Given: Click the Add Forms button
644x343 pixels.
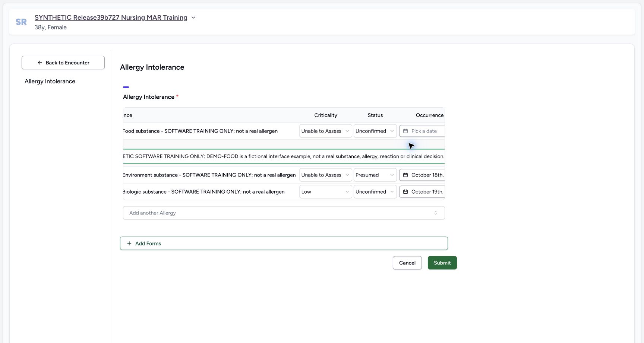Looking at the screenshot, I should click(x=284, y=244).
